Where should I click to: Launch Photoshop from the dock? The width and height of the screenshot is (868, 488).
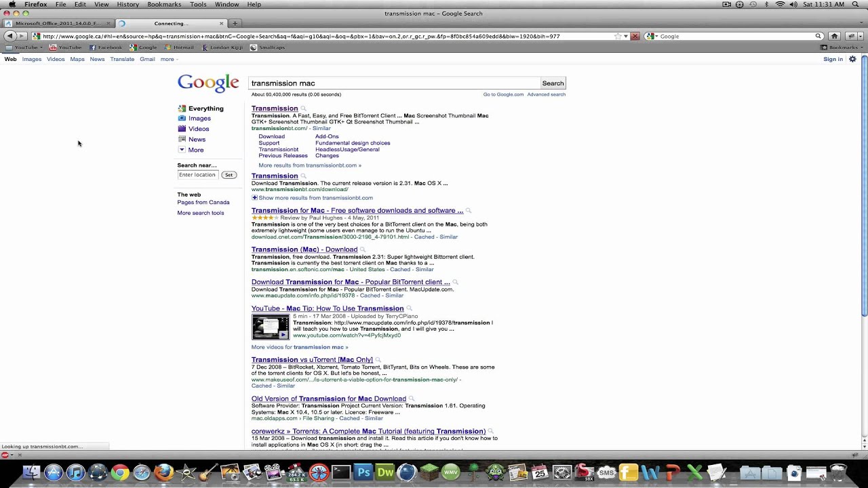363,472
